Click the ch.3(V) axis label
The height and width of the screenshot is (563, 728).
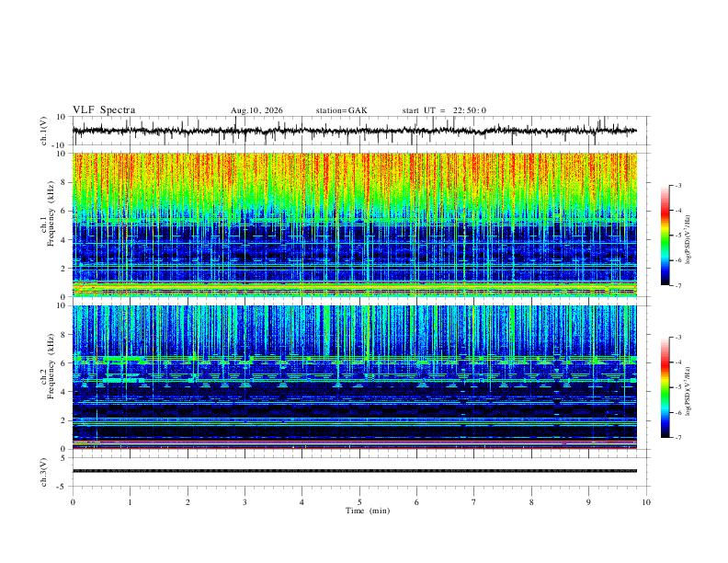pyautogui.click(x=44, y=473)
